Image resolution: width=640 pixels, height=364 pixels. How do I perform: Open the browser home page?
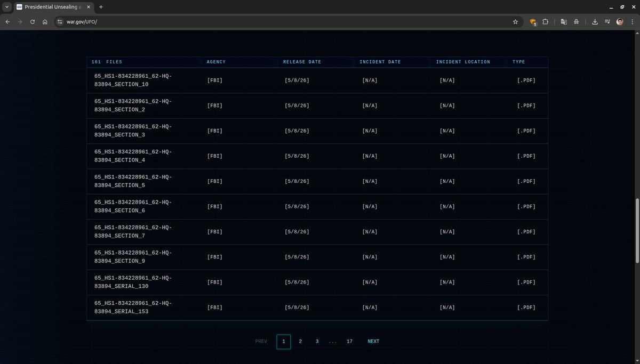[x=45, y=22]
